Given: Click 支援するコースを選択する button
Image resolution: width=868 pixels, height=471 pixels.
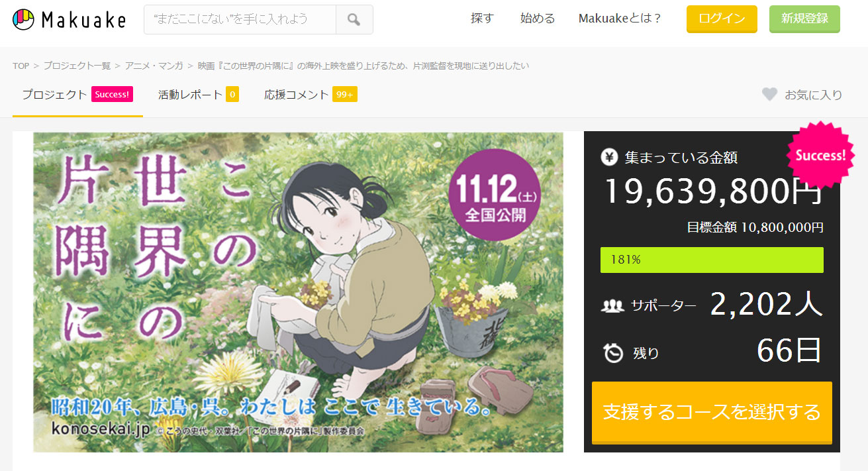Looking at the screenshot, I should (x=712, y=412).
